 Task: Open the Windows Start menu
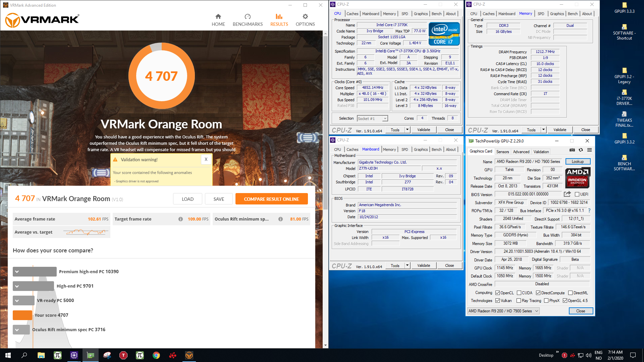tap(8, 355)
